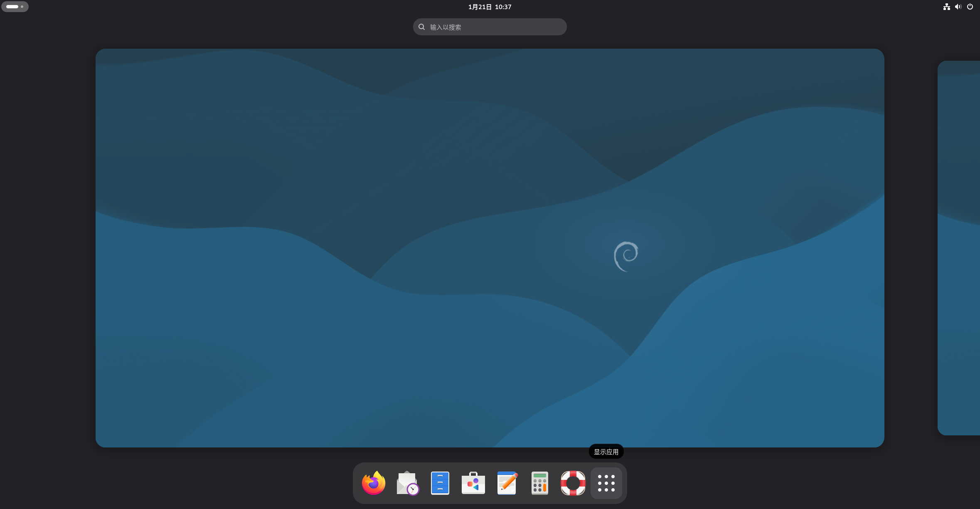Click the magnifier icon in search bar
The image size is (980, 509).
(421, 27)
